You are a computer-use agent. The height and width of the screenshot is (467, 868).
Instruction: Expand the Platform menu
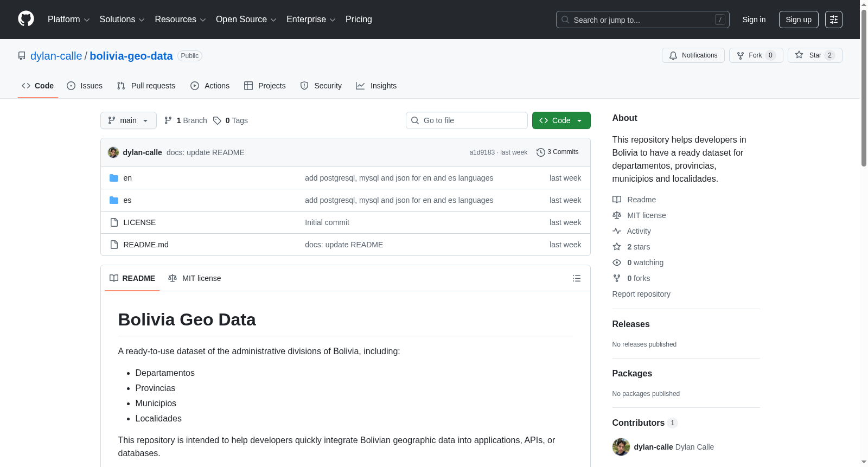click(x=68, y=20)
